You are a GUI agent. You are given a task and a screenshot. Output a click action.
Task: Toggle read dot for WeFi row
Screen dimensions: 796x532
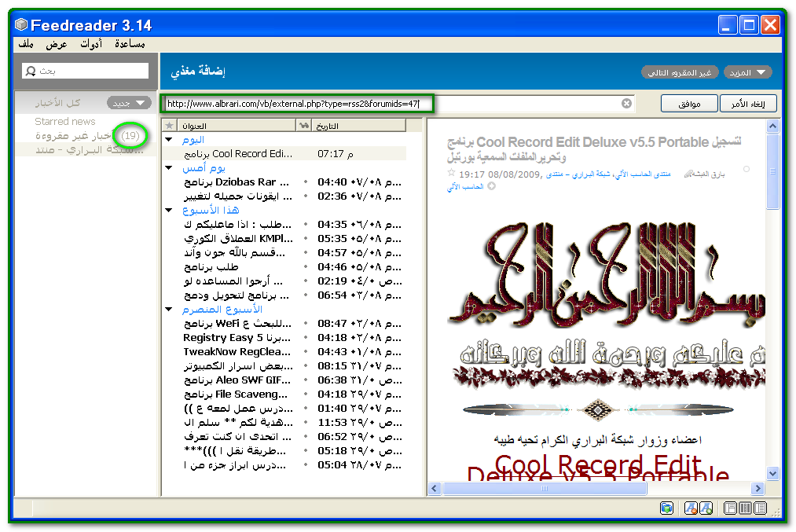[x=305, y=323]
